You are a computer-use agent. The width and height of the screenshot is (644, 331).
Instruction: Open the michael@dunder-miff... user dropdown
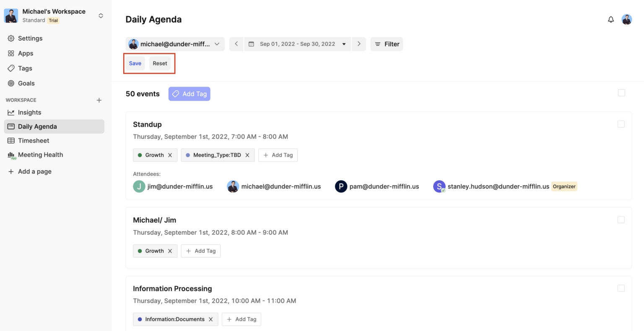(175, 44)
